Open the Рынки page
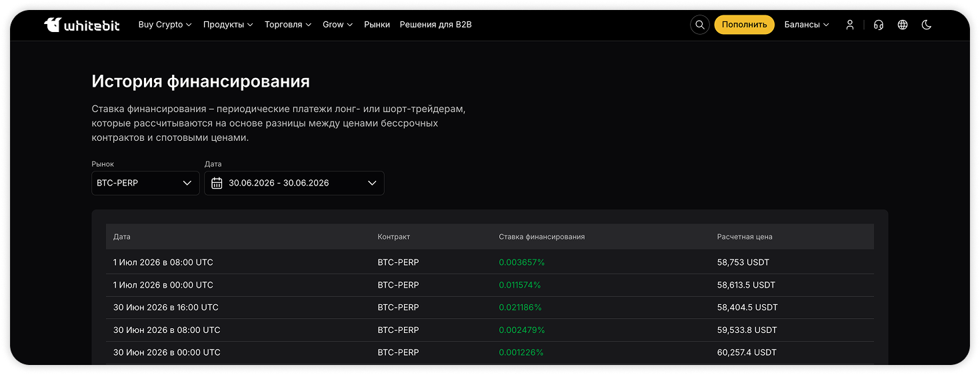This screenshot has height=375, width=980. pos(377,25)
